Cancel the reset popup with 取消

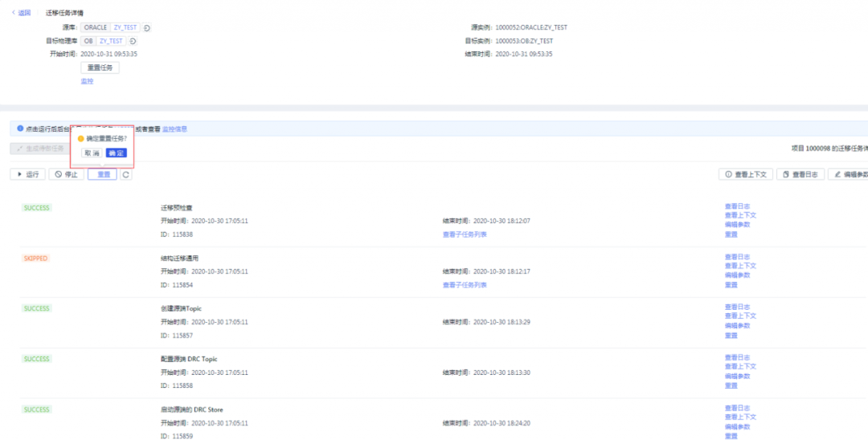coord(92,153)
